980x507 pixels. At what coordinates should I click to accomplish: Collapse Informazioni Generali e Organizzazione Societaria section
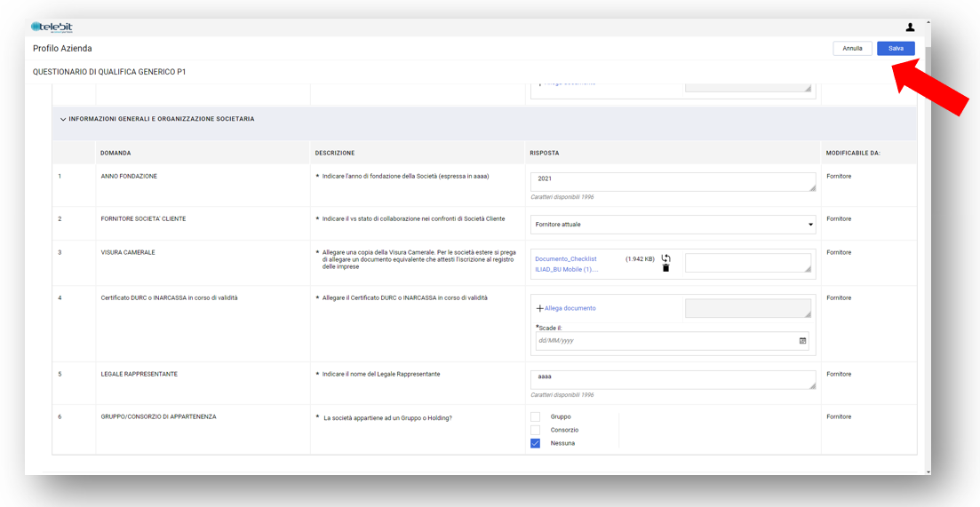tap(63, 119)
